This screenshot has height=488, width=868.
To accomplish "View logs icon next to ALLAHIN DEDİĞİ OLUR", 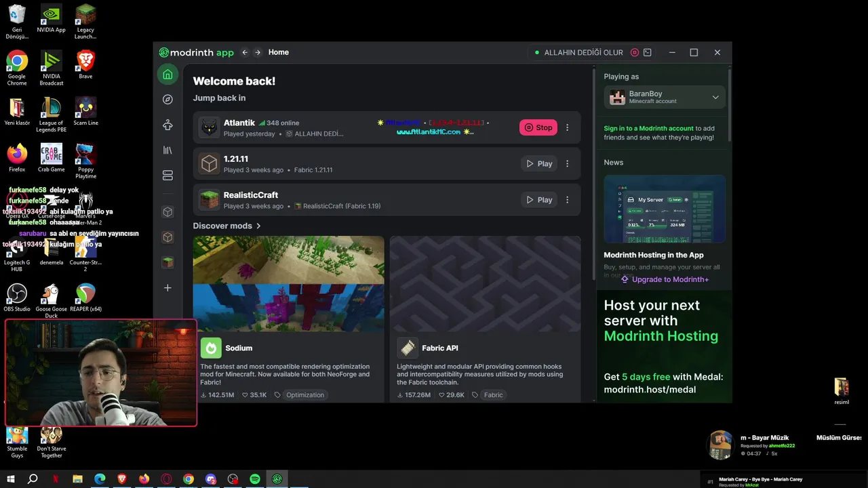I will pos(648,52).
